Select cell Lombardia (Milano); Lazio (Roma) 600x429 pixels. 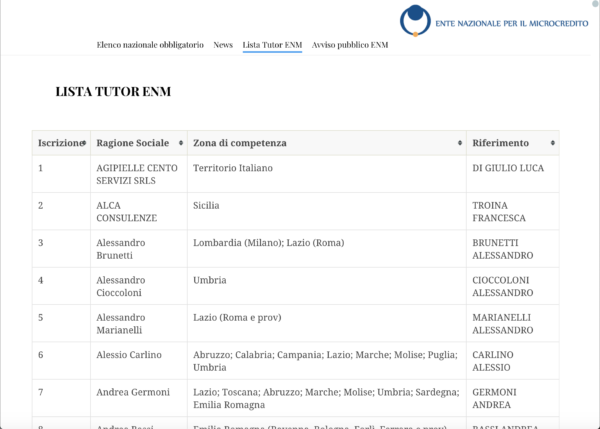tap(327, 249)
